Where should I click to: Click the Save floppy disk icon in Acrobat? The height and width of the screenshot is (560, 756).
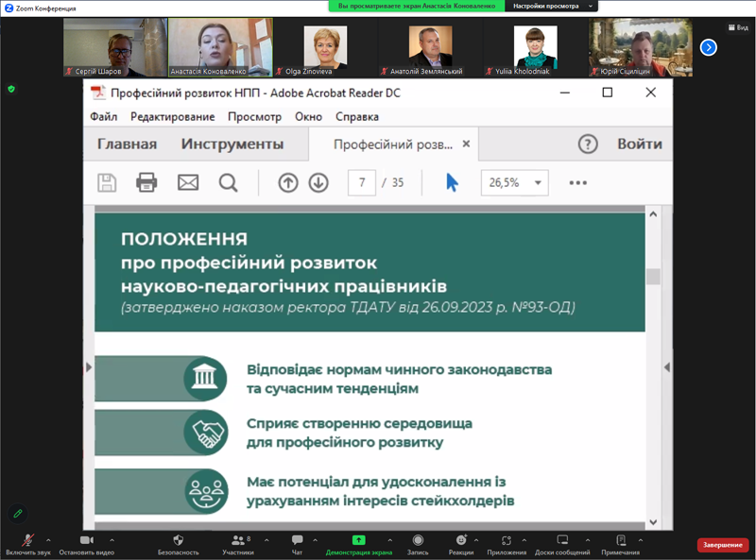(107, 183)
